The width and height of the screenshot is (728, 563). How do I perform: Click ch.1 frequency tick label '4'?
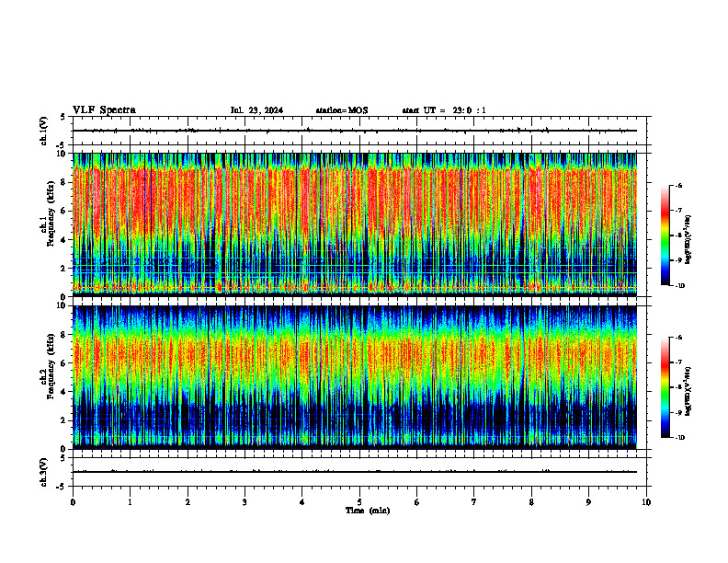[x=65, y=240]
